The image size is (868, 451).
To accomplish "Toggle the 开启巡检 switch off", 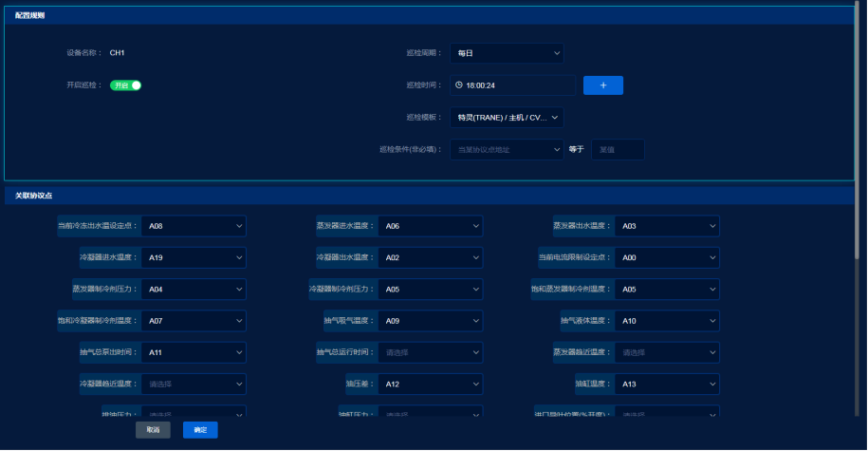I will coord(126,85).
